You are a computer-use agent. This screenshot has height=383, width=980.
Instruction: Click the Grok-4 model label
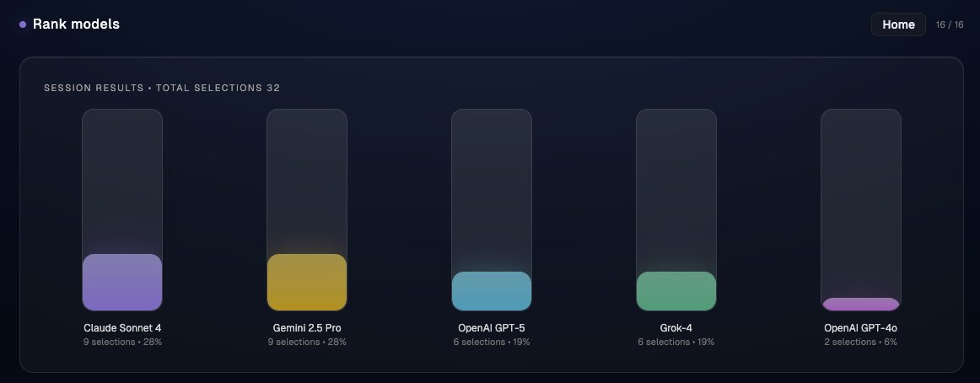[x=676, y=328]
